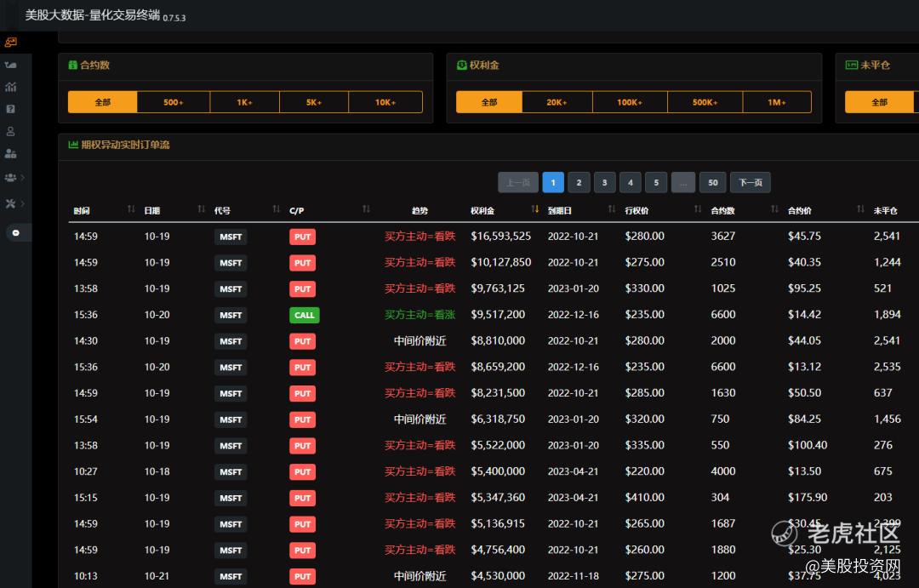Click the PUT tag in the $8,659,200 row

pos(302,368)
